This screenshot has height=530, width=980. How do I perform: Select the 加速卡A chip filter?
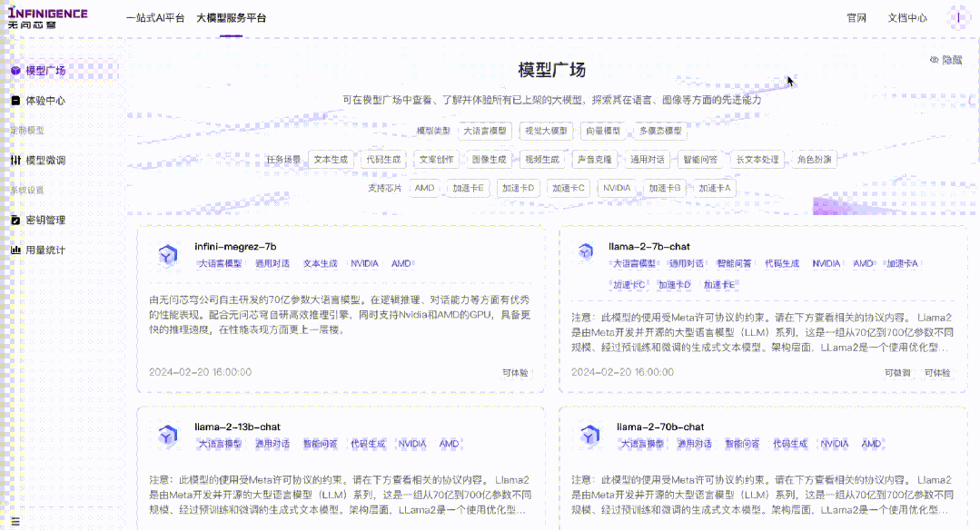pos(715,188)
